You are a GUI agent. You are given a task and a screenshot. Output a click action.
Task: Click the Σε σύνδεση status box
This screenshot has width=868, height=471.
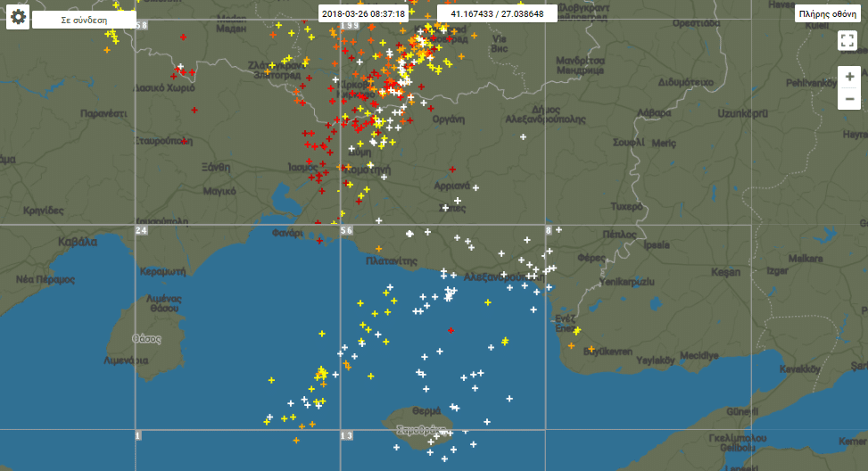[85, 16]
